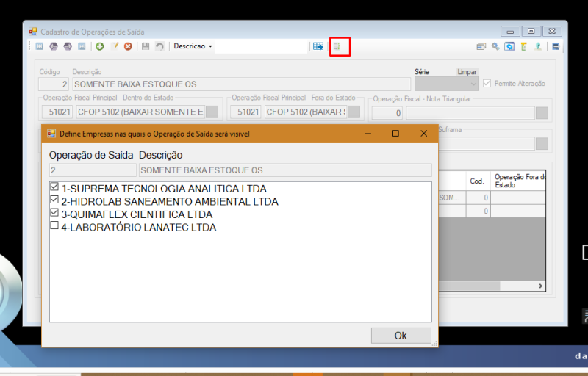Delete record red X icon
Image resolution: width=588 pixels, height=376 pixels.
click(x=128, y=46)
